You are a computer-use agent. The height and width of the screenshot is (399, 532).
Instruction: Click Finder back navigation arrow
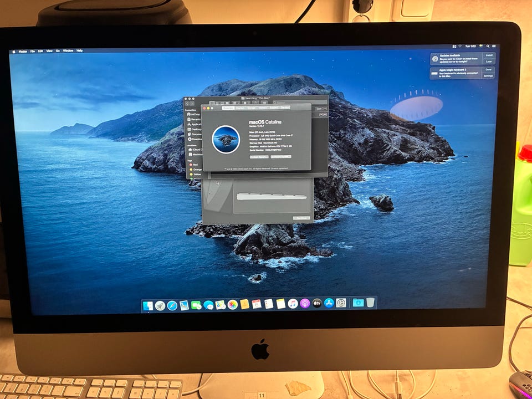tap(187, 104)
